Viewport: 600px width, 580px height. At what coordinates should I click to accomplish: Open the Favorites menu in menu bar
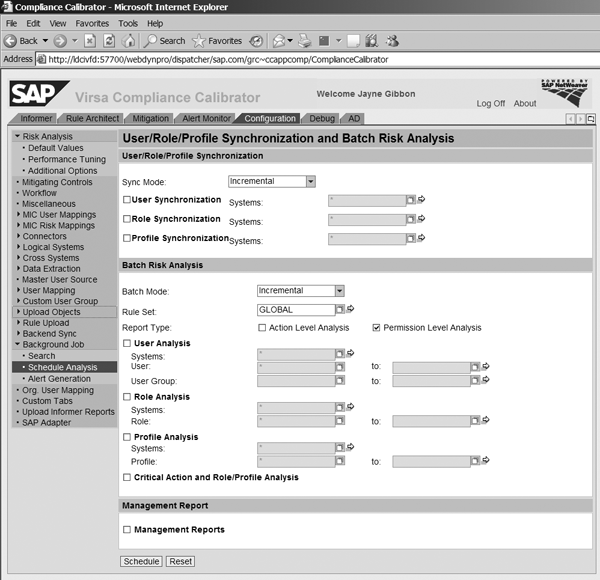tap(92, 22)
